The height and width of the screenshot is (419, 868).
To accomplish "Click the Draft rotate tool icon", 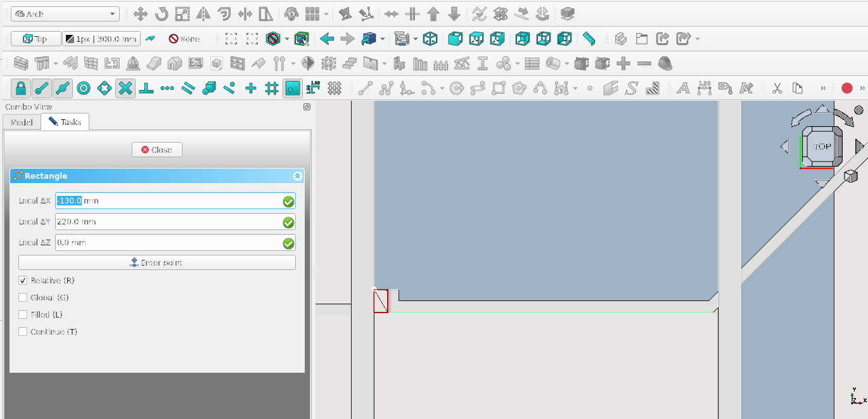I will [x=162, y=13].
